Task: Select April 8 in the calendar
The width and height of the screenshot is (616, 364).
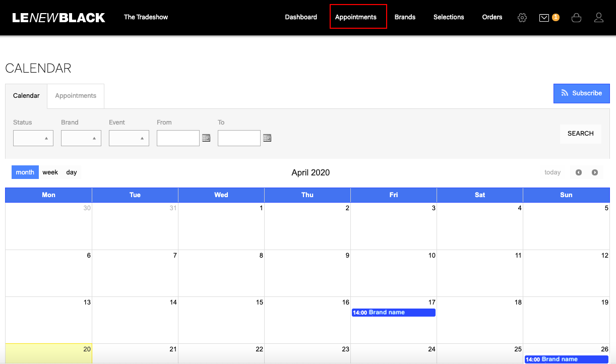Action: 221,273
